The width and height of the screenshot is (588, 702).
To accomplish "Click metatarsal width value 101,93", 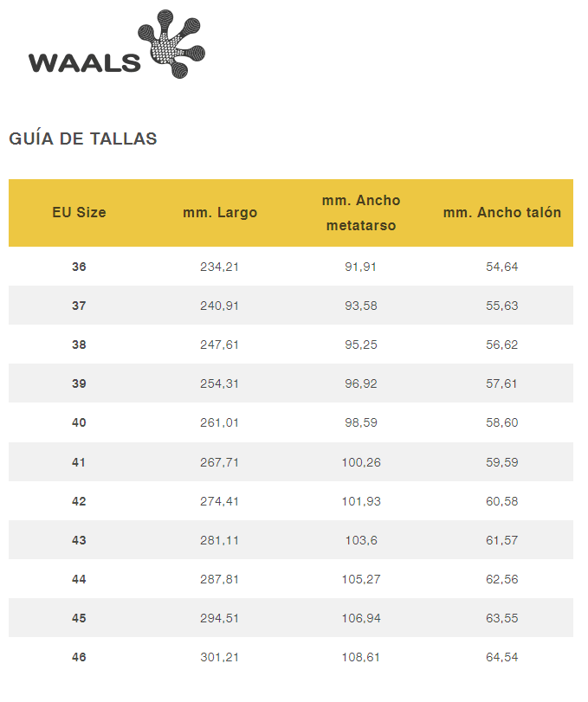I will [361, 501].
